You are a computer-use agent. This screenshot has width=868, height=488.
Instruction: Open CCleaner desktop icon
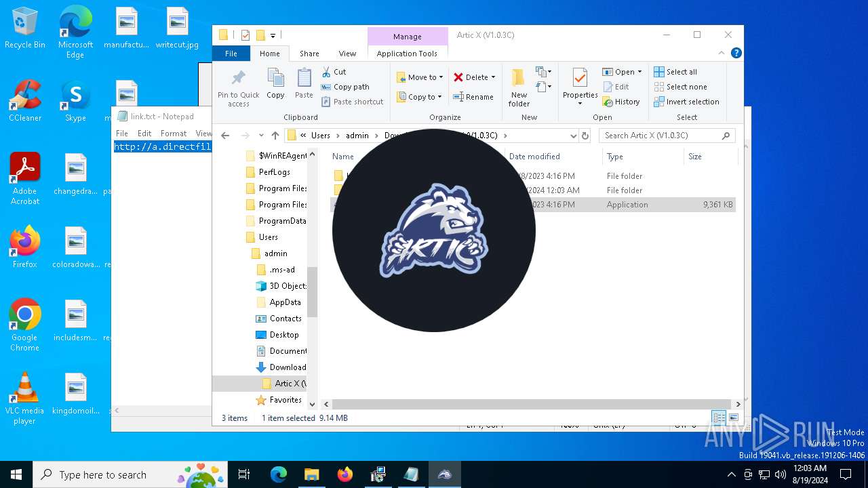click(25, 102)
